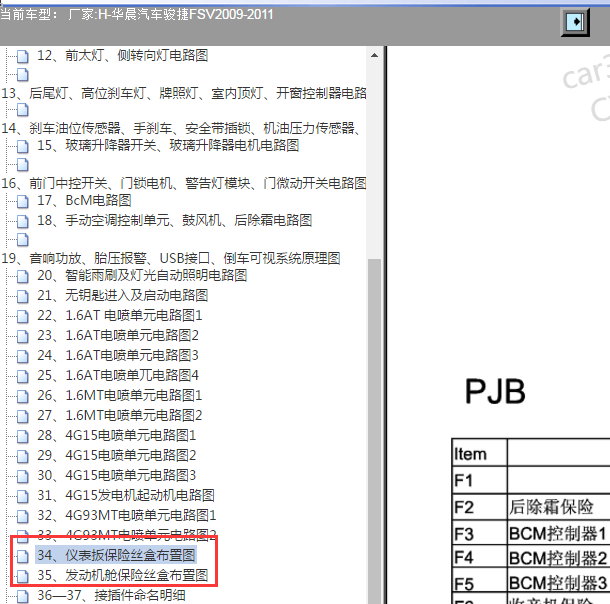
Task: Click document icon beside item 24
Action: [x=23, y=356]
